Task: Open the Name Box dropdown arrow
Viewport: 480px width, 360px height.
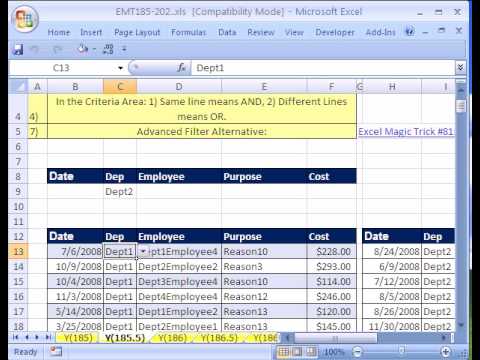Action: (120, 68)
